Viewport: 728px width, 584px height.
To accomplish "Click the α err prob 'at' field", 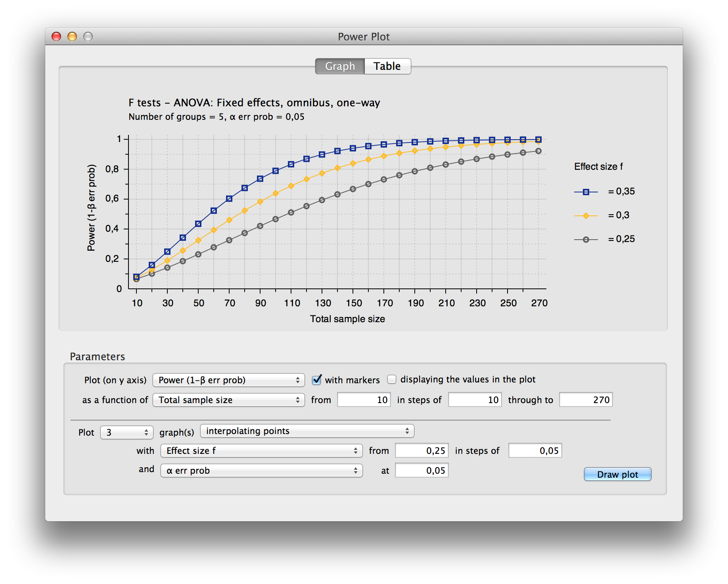I will tap(422, 470).
